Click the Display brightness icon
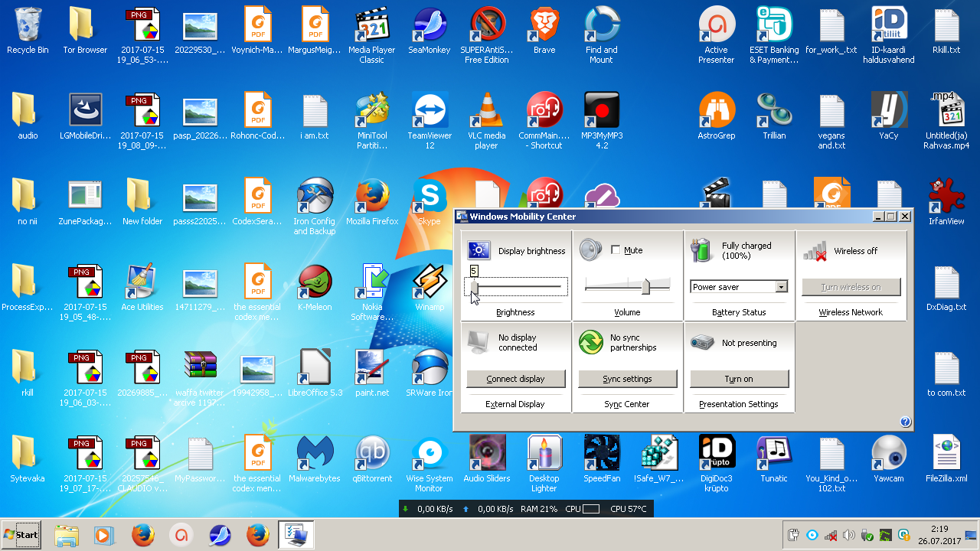The height and width of the screenshot is (551, 980). [x=479, y=250]
